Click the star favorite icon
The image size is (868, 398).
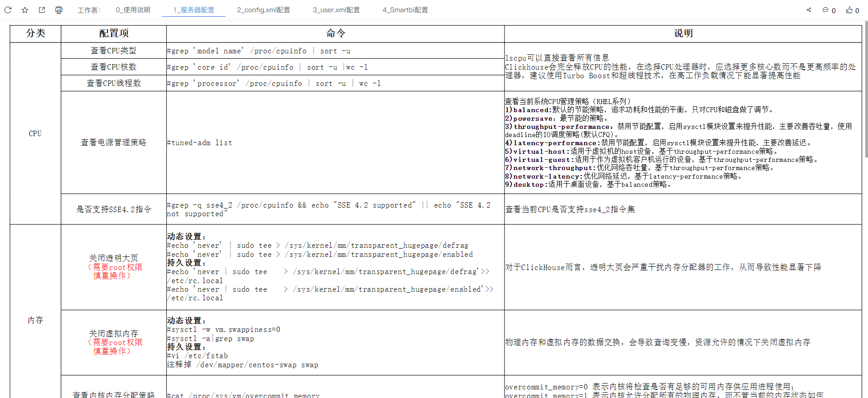25,10
